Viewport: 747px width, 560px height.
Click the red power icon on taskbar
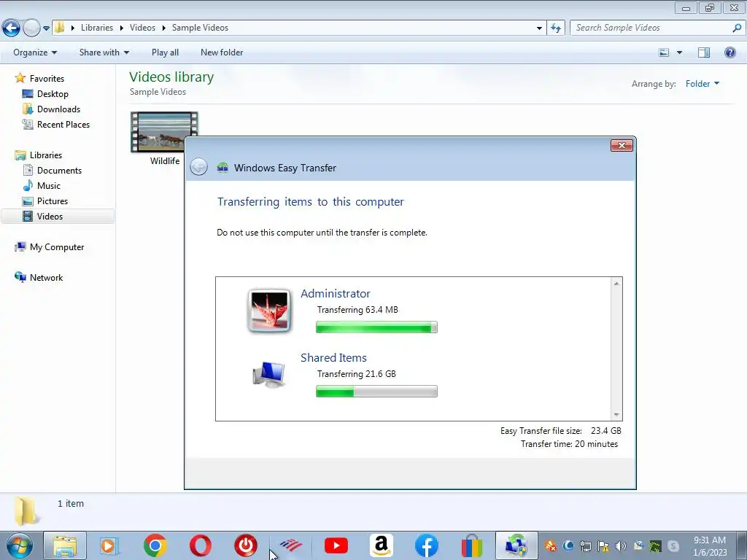click(x=246, y=545)
